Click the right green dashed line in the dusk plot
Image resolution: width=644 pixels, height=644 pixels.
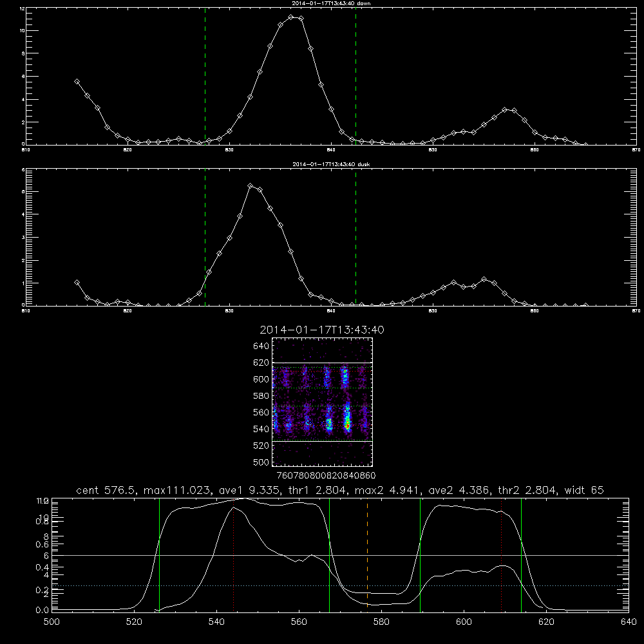coord(355,237)
